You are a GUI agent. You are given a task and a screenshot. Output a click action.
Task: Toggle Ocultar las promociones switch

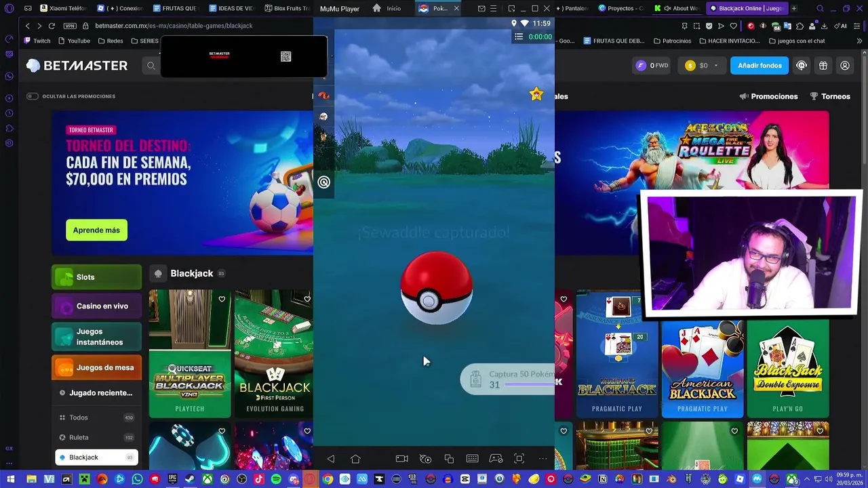tap(32, 96)
